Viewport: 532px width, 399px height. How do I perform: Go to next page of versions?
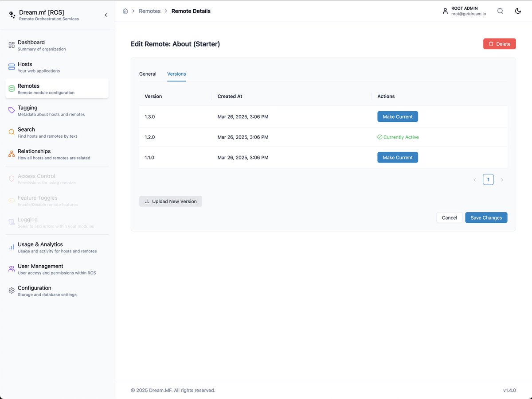(502, 180)
